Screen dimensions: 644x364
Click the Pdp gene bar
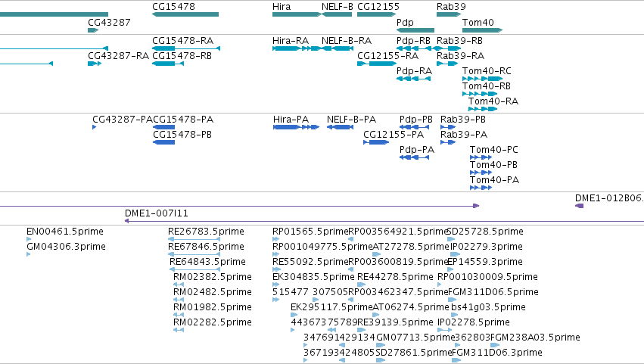415,30
